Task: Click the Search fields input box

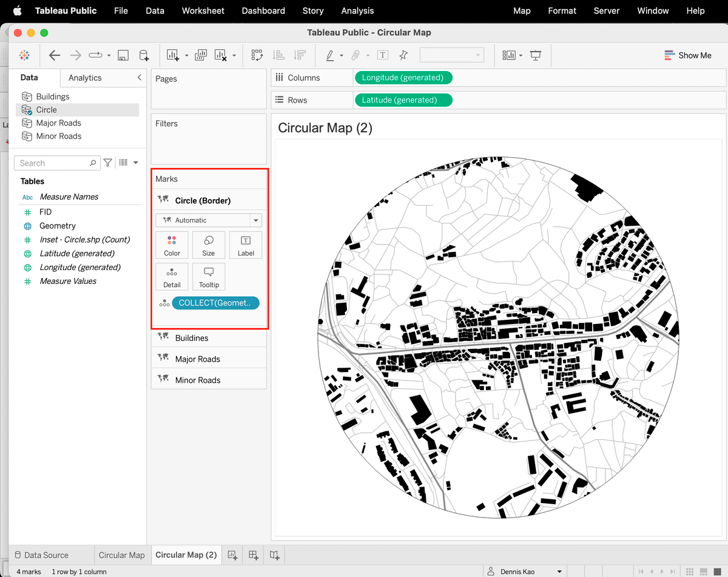Action: tap(56, 163)
